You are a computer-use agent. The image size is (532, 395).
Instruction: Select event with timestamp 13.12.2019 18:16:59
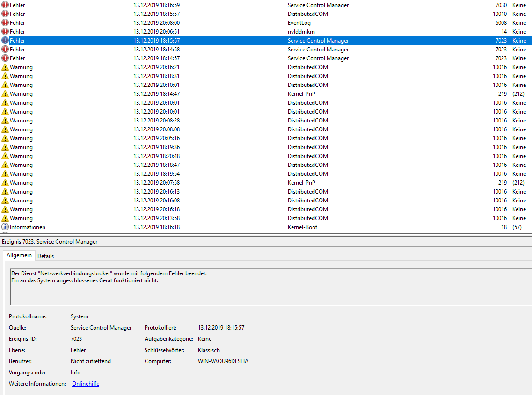156,5
